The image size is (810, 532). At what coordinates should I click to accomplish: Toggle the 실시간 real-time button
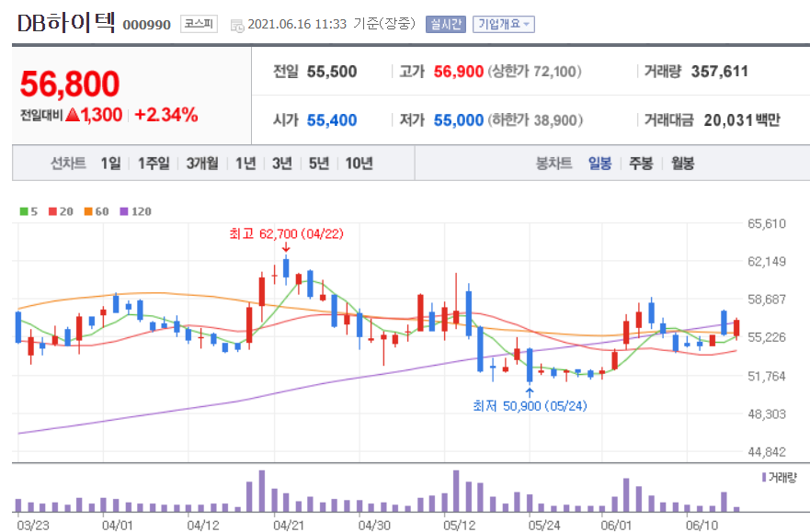[446, 24]
